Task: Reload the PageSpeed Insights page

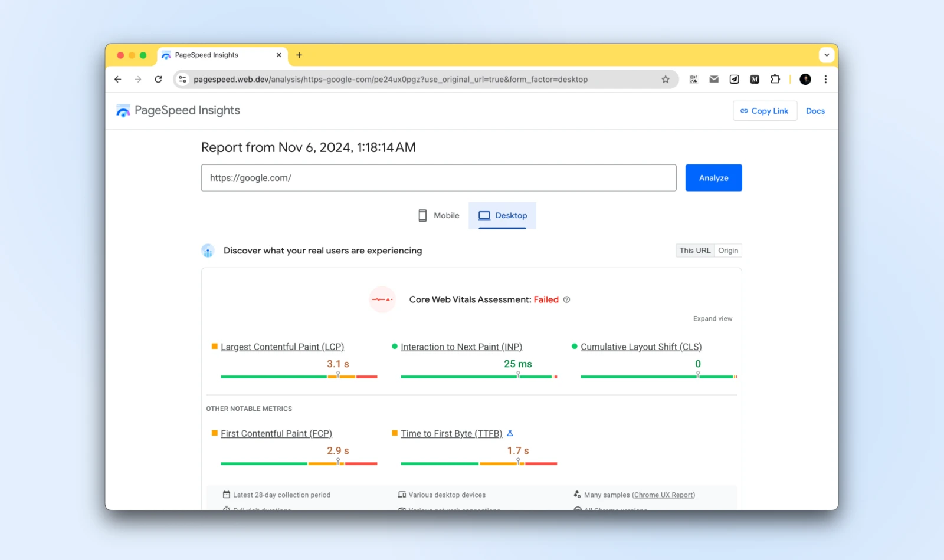Action: point(158,79)
